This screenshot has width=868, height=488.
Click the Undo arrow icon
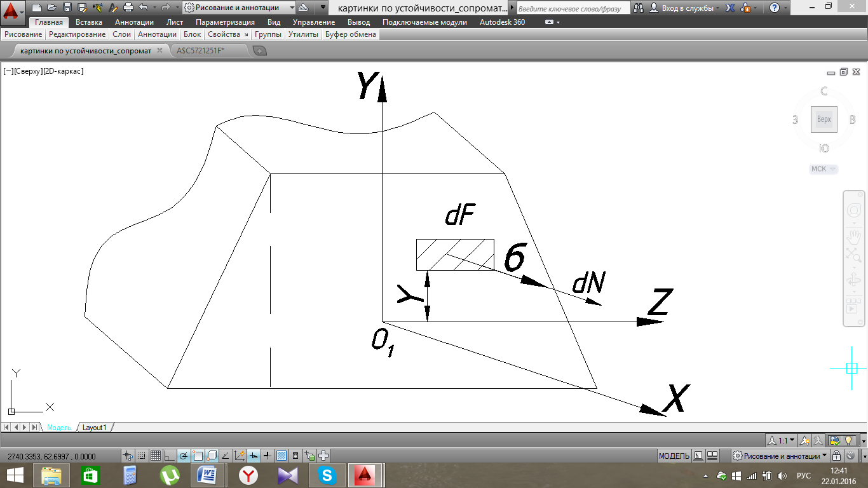pos(143,8)
